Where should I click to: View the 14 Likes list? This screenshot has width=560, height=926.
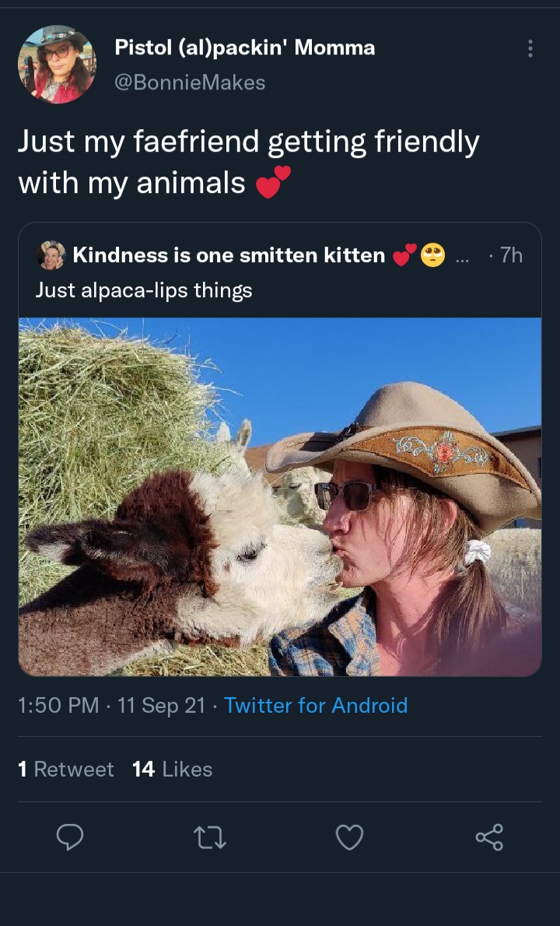point(173,769)
